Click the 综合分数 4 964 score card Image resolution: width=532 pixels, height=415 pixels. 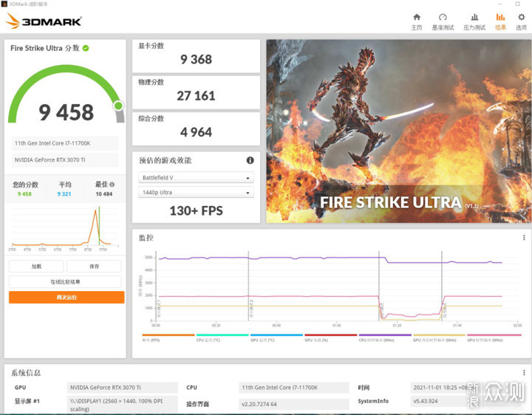[x=196, y=128]
